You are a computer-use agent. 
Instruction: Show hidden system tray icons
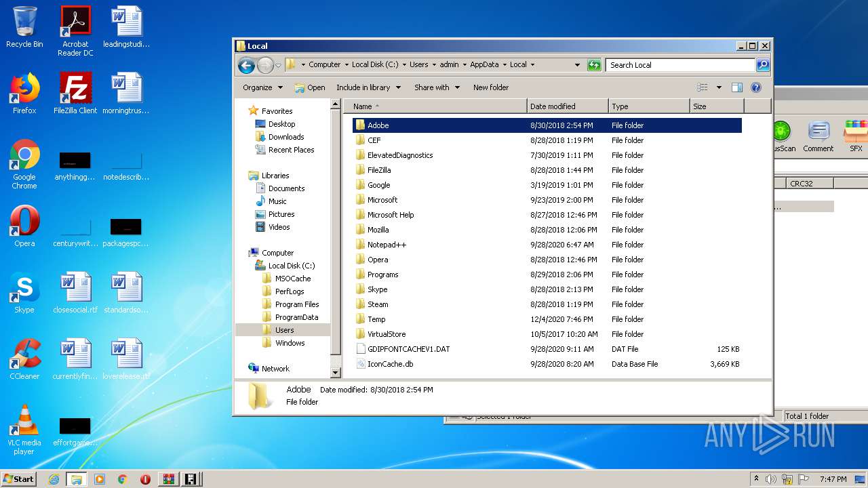pyautogui.click(x=756, y=479)
